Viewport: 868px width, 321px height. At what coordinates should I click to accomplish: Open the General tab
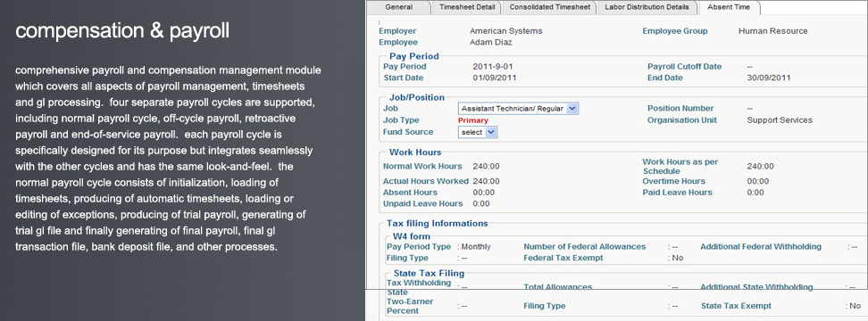398,7
